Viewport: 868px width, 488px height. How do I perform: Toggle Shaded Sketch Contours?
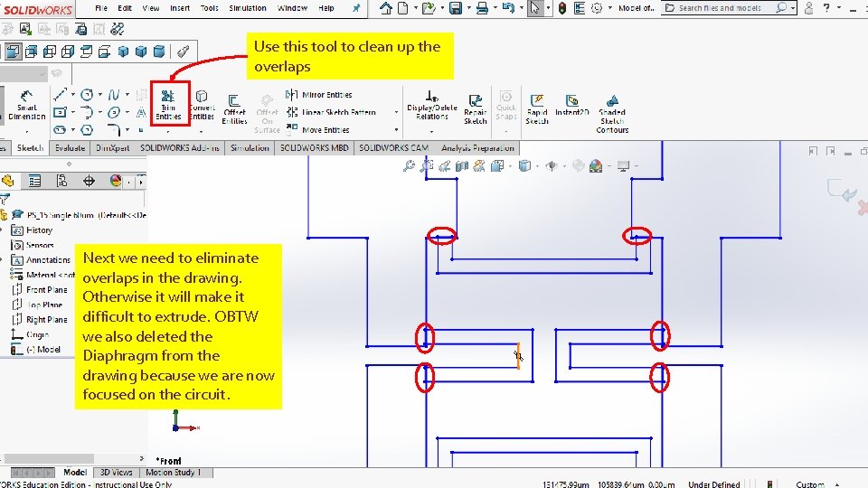(x=612, y=114)
